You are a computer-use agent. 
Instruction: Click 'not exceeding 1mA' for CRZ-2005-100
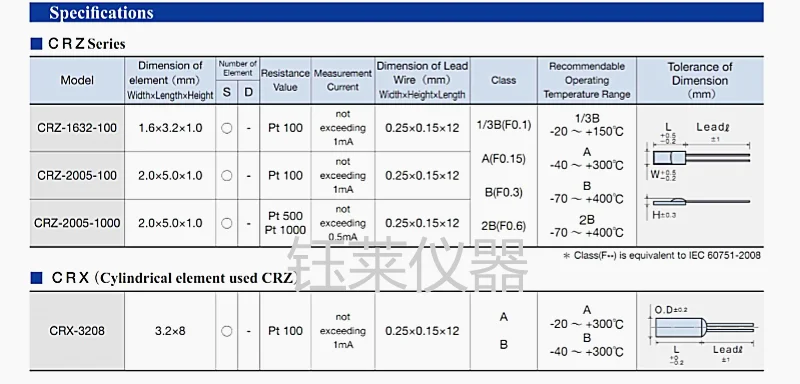(343, 175)
